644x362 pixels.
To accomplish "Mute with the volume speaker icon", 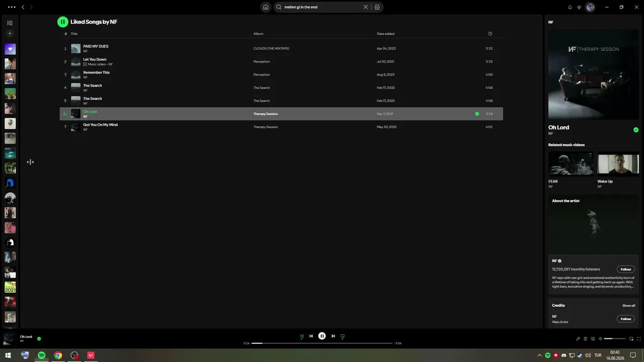I will [600, 339].
